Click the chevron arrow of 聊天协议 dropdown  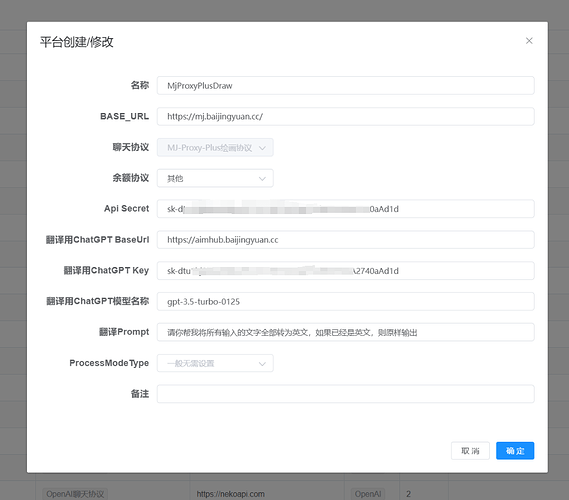pos(262,148)
